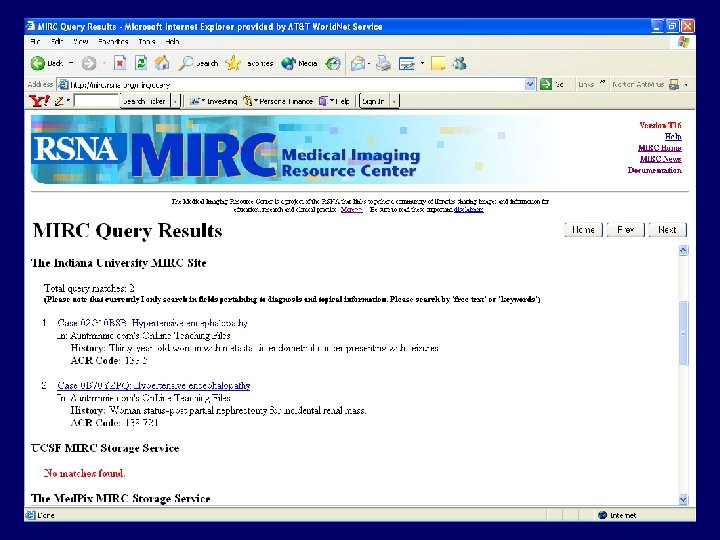The image size is (720, 540).
Task: Click the results scrollbar up arrow
Action: (x=683, y=250)
